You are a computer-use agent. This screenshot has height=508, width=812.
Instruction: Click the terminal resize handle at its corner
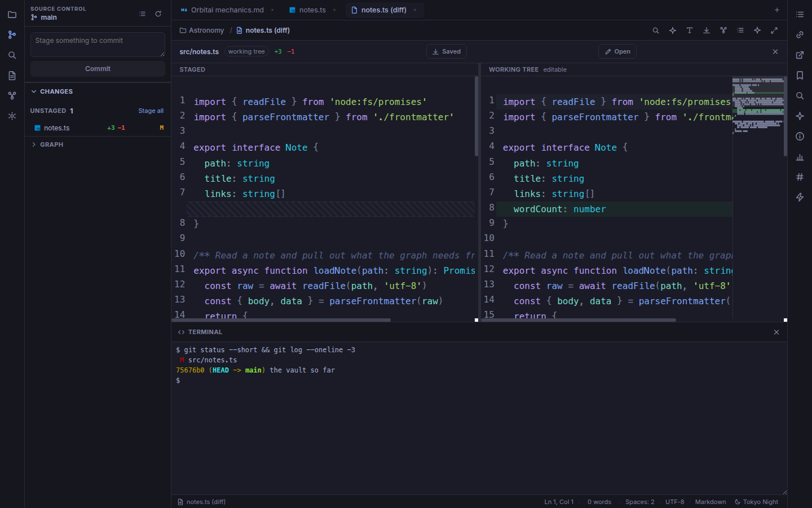[x=784, y=492]
